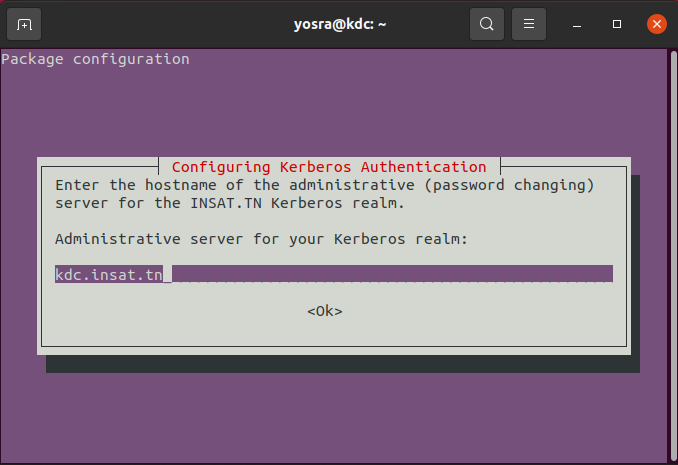Maximize the terminal window

(617, 24)
